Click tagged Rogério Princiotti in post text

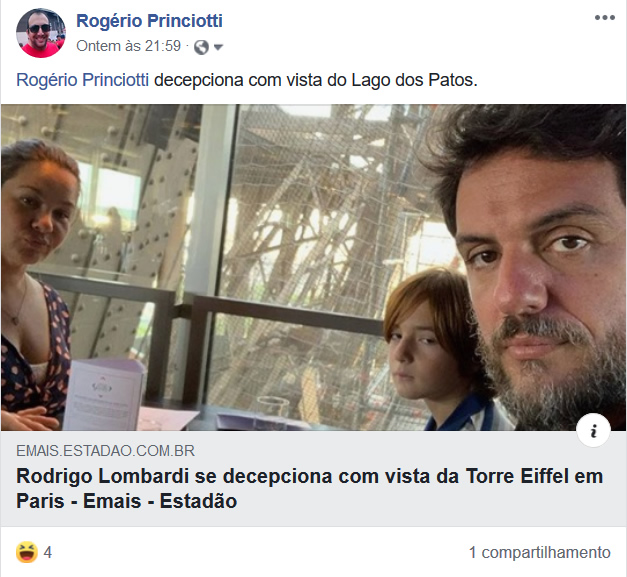coord(82,80)
